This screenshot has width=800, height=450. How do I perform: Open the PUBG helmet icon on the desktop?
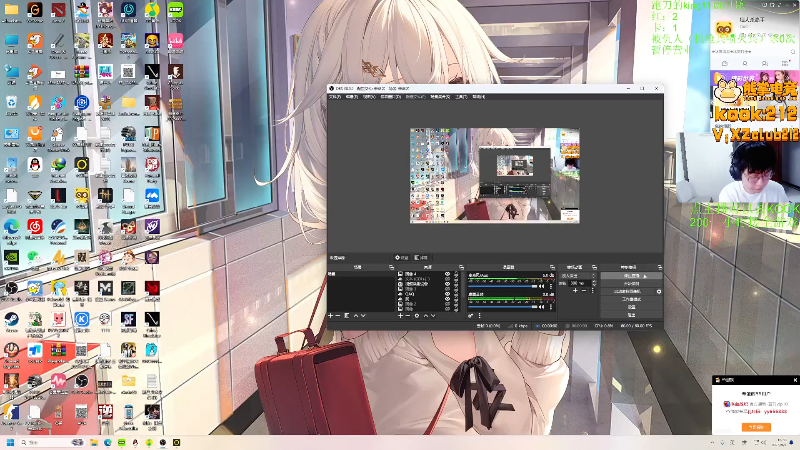point(129,134)
